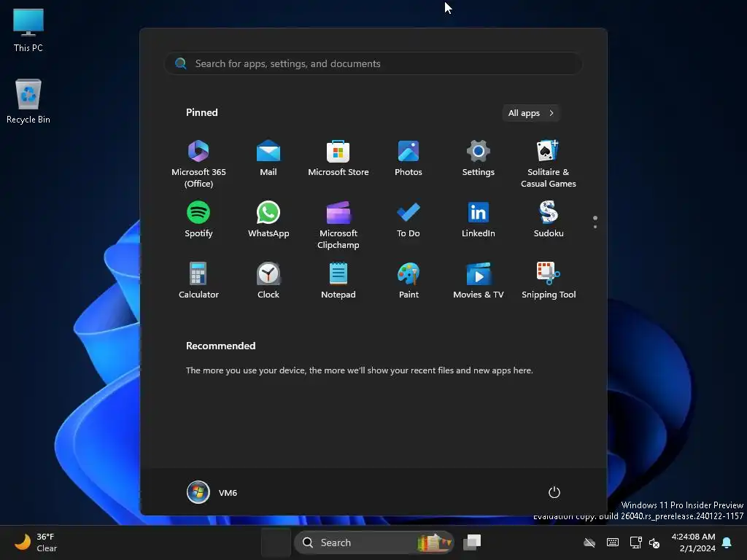This screenshot has height=560, width=747.
Task: Open Microsoft Clipchamp
Action: (338, 225)
